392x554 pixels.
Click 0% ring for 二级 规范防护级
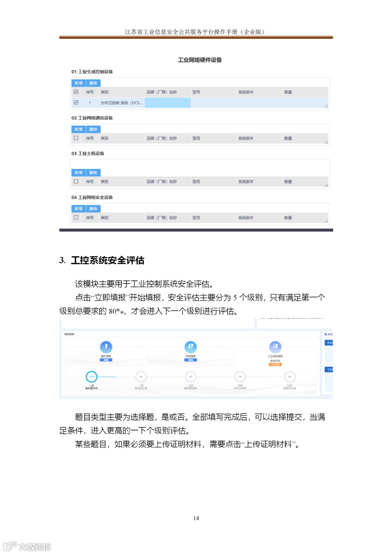click(141, 377)
